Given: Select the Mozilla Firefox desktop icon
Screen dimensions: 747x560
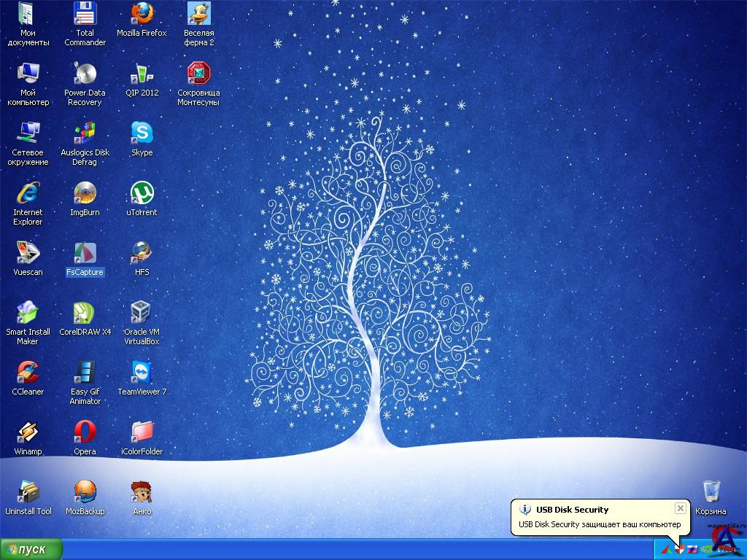Looking at the screenshot, I should [142, 15].
